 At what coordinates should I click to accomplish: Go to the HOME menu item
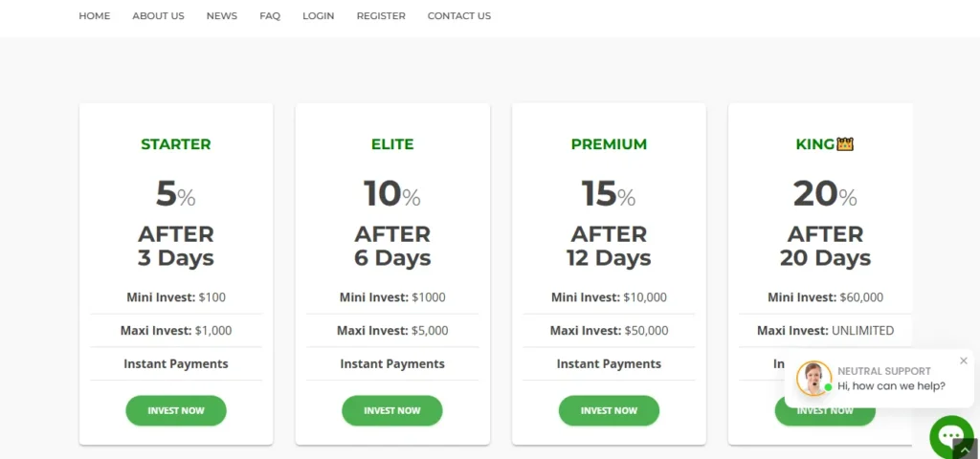(95, 16)
